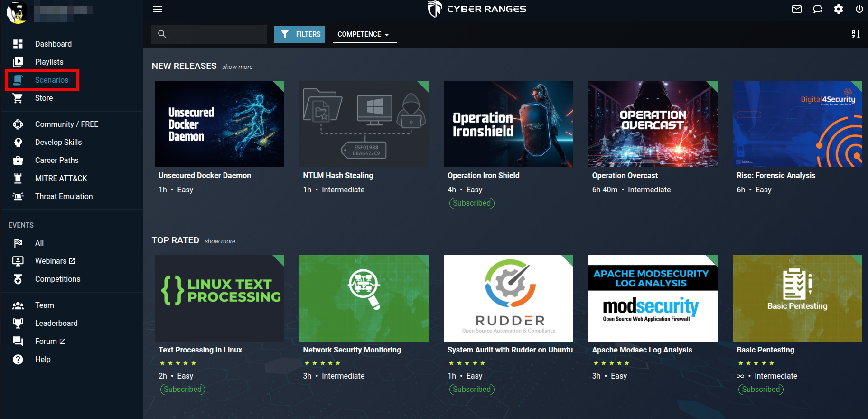Click the power logout icon

pyautogui.click(x=859, y=9)
